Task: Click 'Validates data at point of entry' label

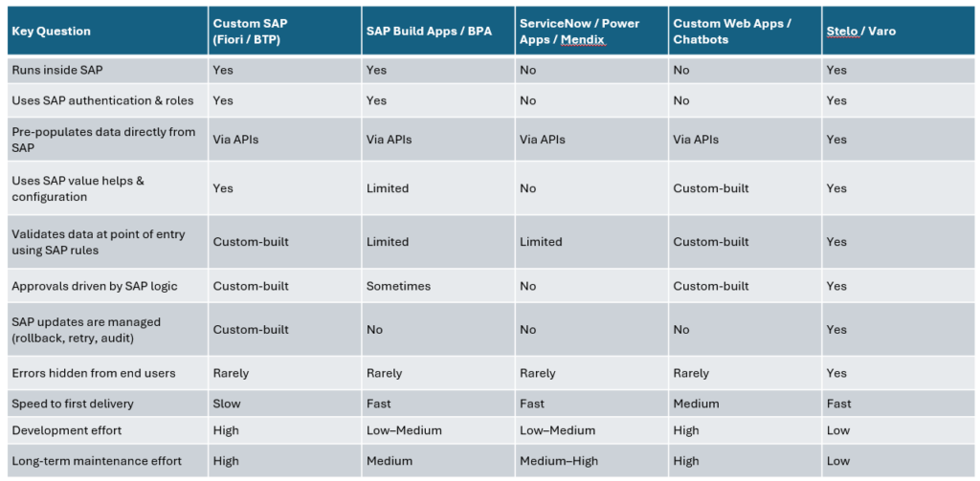Action: coord(99,242)
